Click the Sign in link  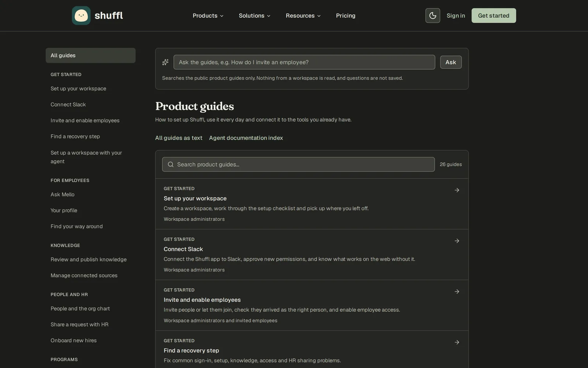coord(456,15)
